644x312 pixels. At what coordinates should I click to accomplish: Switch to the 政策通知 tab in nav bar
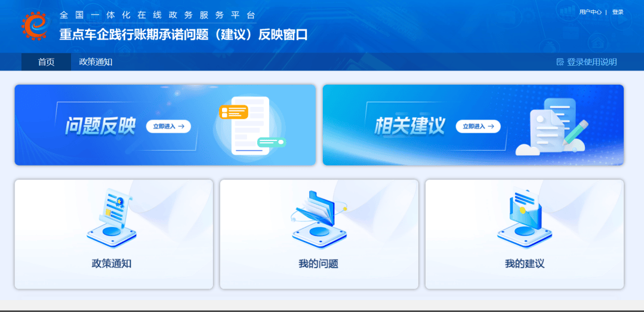tap(95, 62)
